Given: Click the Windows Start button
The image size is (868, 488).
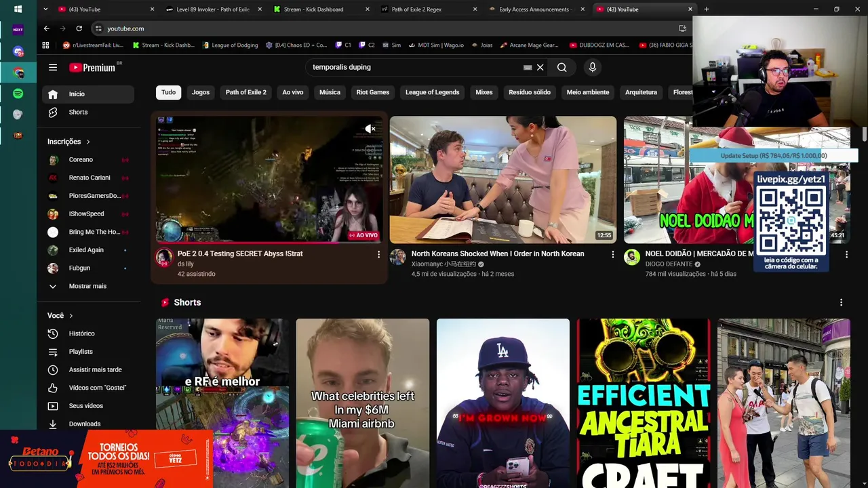Looking at the screenshot, I should point(18,9).
